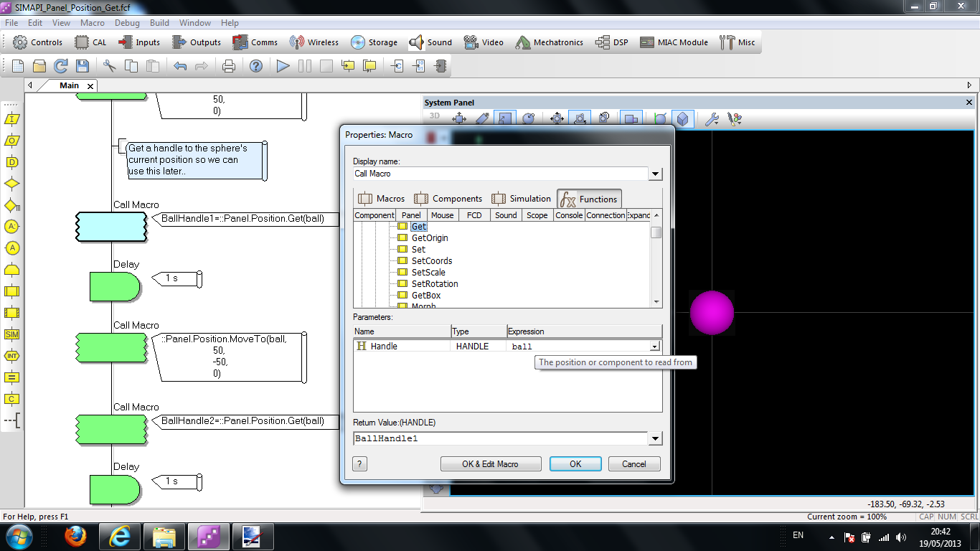Open the Inputs component menu

pos(139,42)
